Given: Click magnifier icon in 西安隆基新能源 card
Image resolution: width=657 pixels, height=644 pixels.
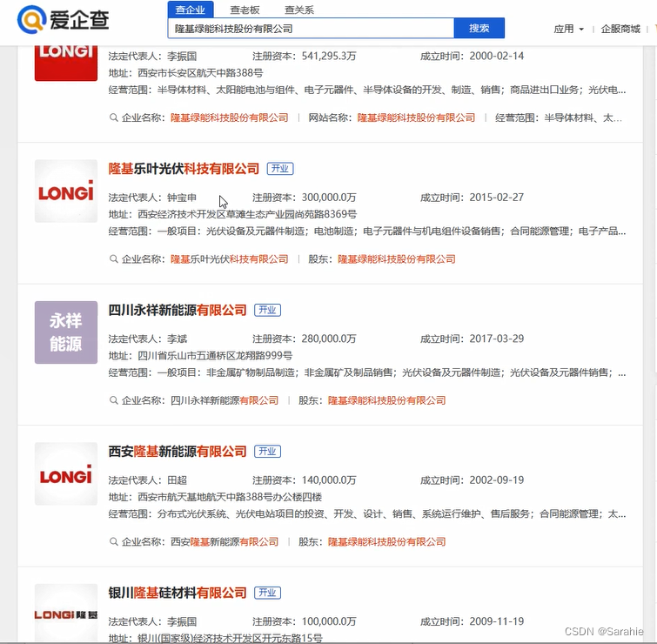Looking at the screenshot, I should point(113,541).
